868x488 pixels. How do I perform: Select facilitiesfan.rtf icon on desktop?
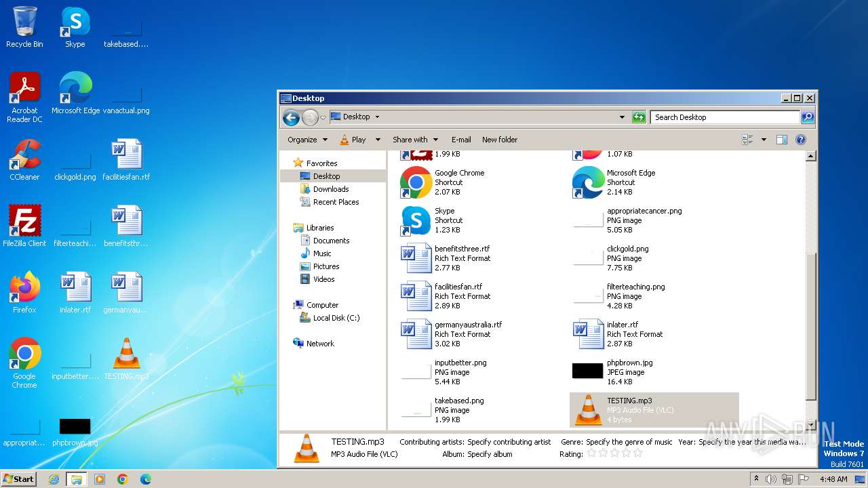pos(126,160)
